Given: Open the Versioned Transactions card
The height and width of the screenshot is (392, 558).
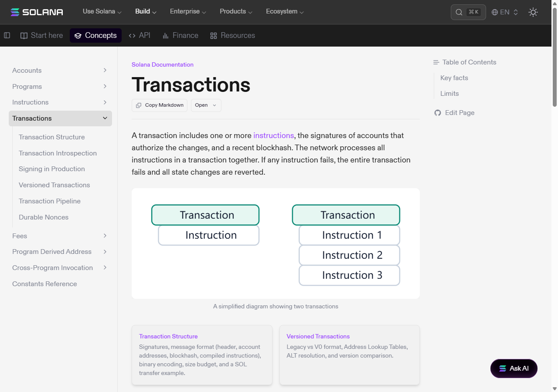Looking at the screenshot, I should pos(350,355).
